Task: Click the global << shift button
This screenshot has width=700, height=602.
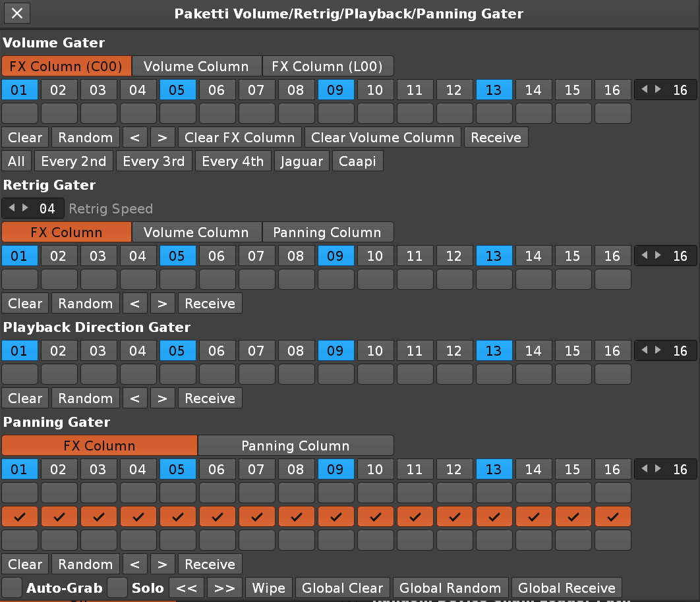Action: tap(187, 588)
